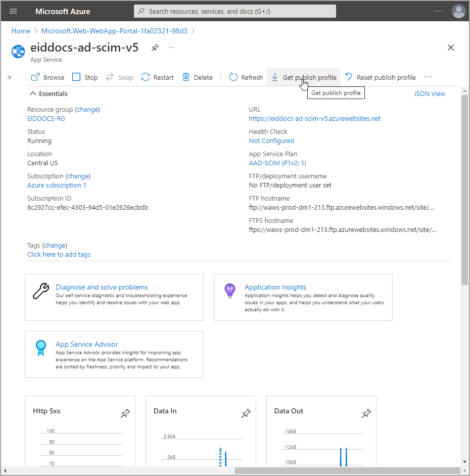The height and width of the screenshot is (476, 470).
Task: Open the Azure portal hamburger menu
Action: [x=13, y=11]
